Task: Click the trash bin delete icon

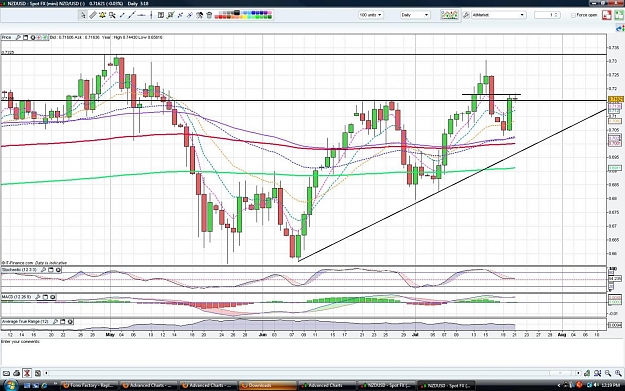Action: 209,15
